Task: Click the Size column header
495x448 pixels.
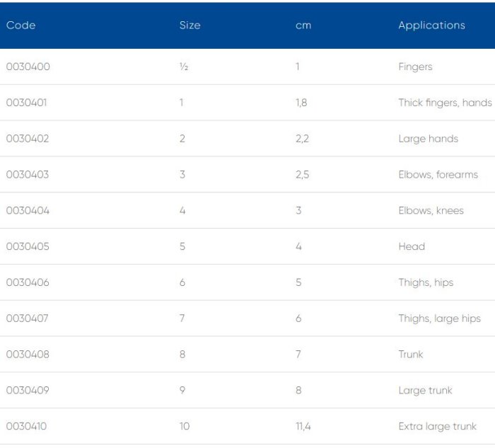Action: [190, 25]
